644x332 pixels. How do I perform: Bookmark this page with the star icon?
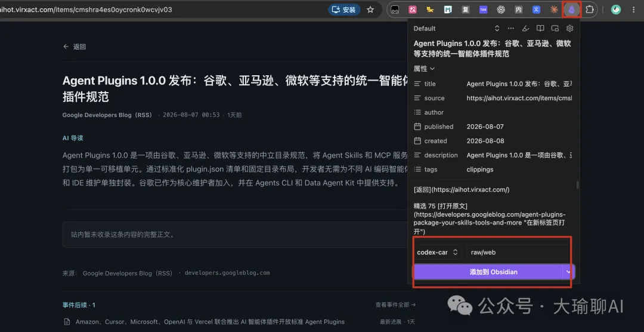(x=370, y=10)
